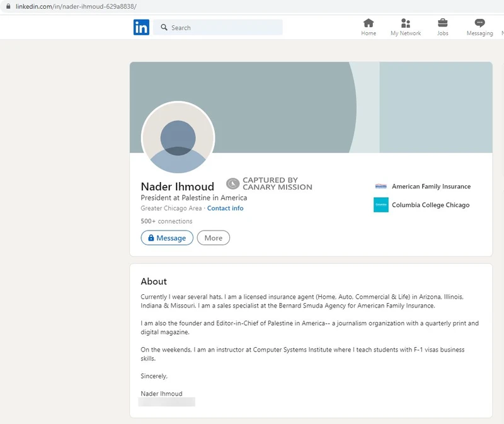This screenshot has height=424, width=504.
Task: Click the 500+ connections text
Action: pyautogui.click(x=166, y=221)
